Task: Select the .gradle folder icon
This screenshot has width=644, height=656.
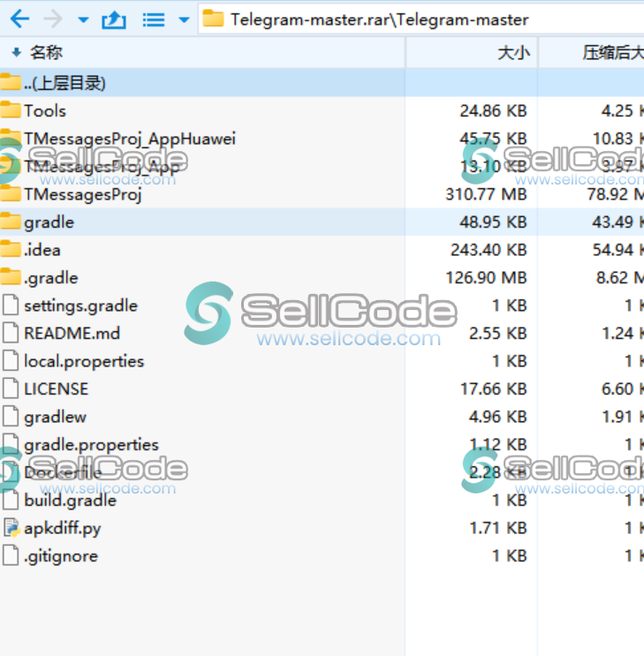Action: tap(11, 276)
